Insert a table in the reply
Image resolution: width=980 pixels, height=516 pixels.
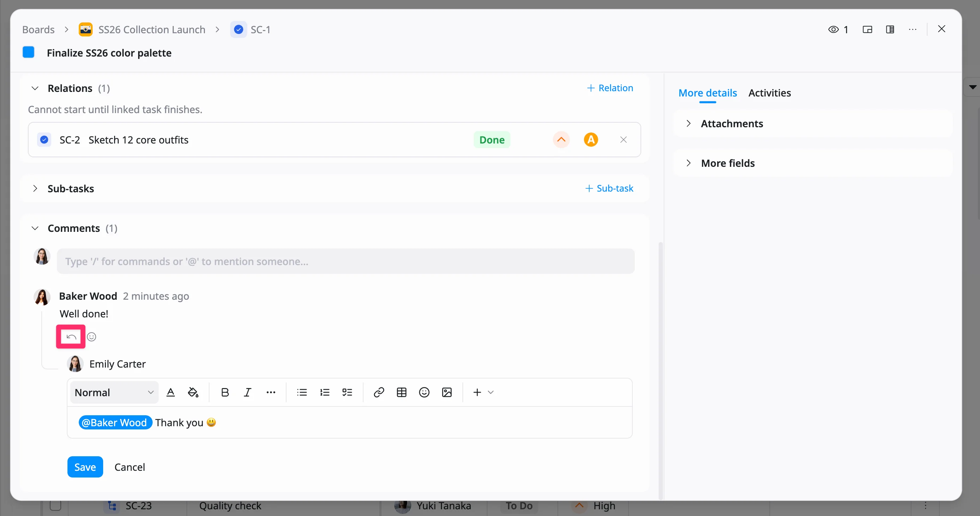(401, 392)
